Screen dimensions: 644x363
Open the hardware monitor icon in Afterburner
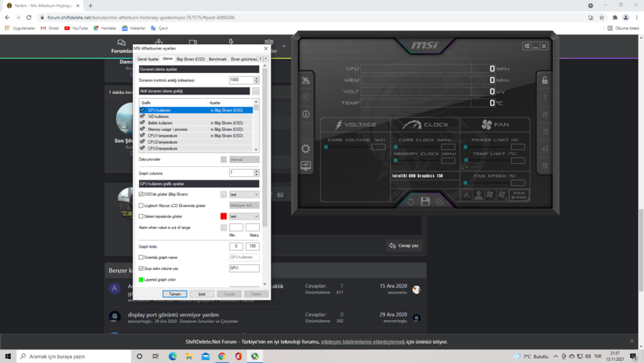306,165
